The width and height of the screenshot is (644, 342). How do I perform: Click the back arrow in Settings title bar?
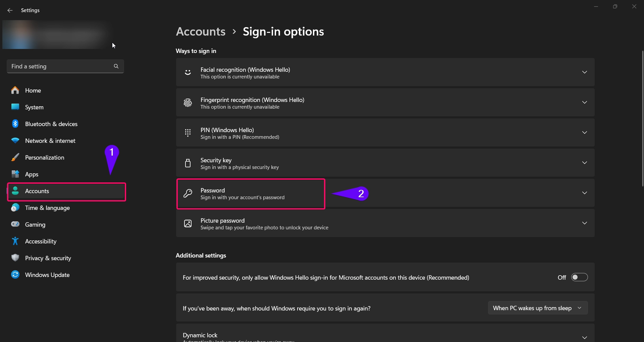coord(10,10)
